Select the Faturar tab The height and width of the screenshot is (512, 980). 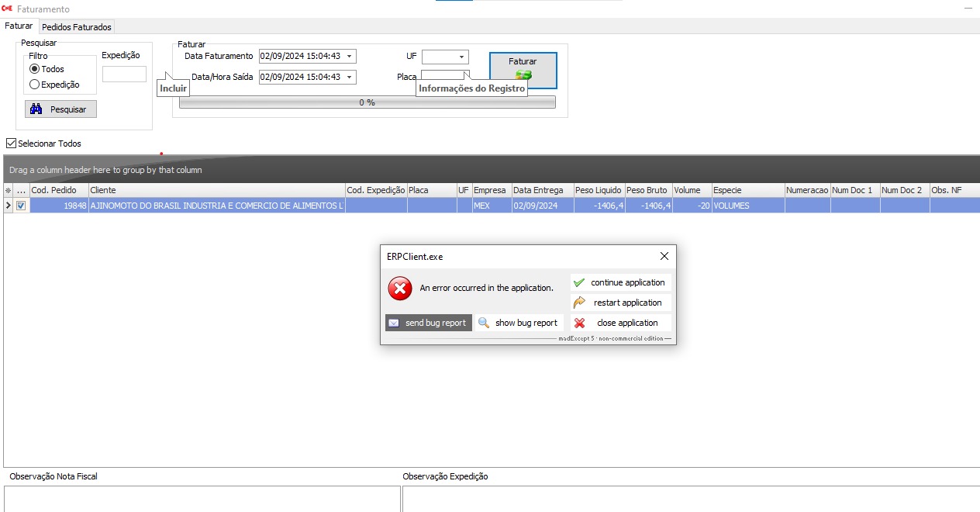19,26
